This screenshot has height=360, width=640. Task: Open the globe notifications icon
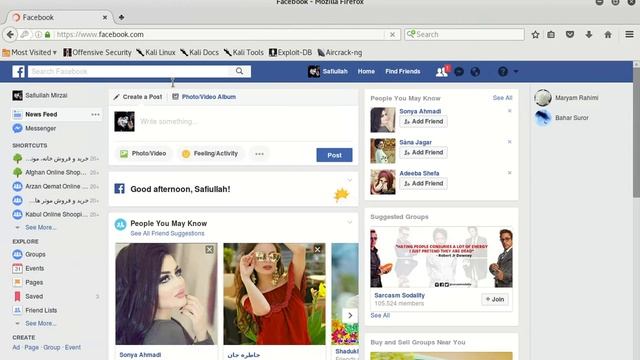[x=475, y=72]
